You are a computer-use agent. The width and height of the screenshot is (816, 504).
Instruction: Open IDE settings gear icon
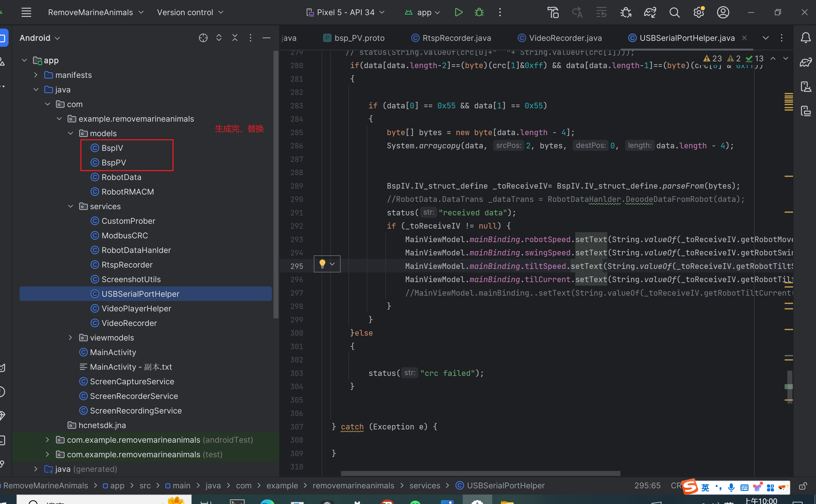click(x=698, y=13)
